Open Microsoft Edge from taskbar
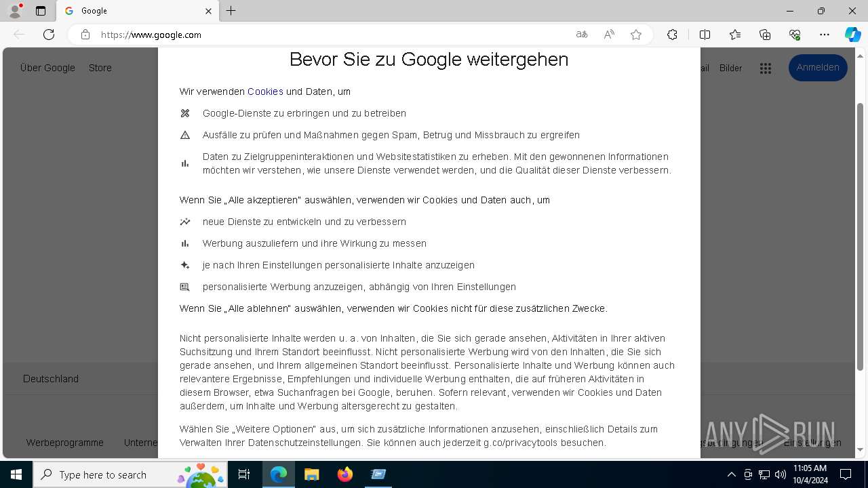 279,474
